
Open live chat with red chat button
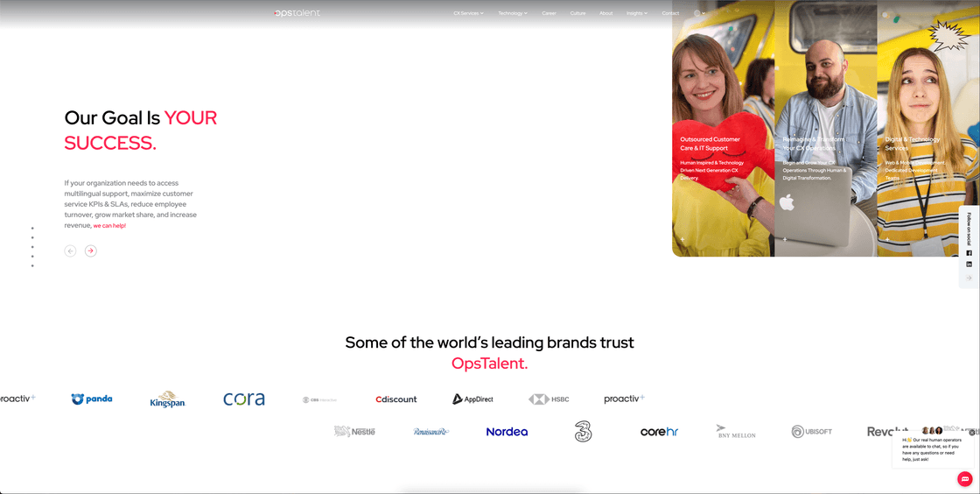point(965,479)
